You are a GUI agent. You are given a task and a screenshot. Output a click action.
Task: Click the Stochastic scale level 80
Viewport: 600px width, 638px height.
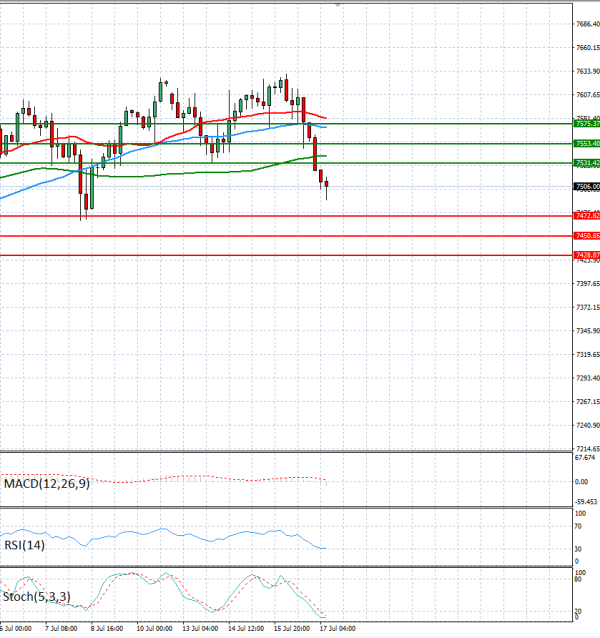point(578,579)
